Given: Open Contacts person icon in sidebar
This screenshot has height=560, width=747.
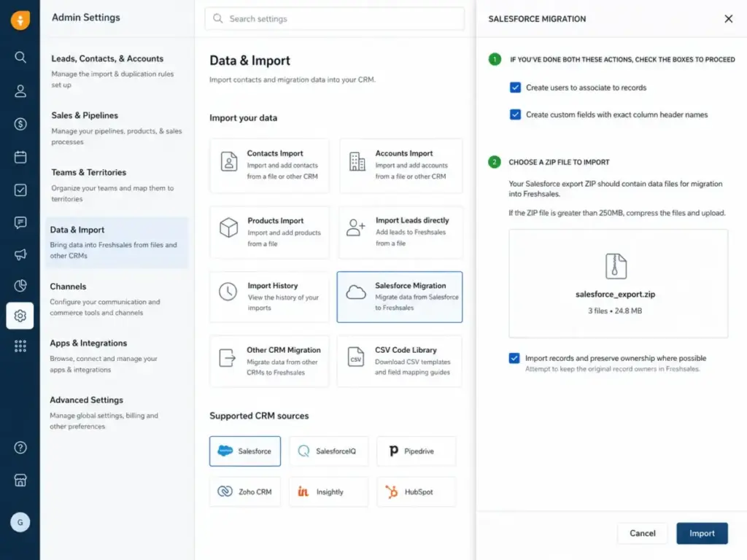Looking at the screenshot, I should pyautogui.click(x=20, y=91).
